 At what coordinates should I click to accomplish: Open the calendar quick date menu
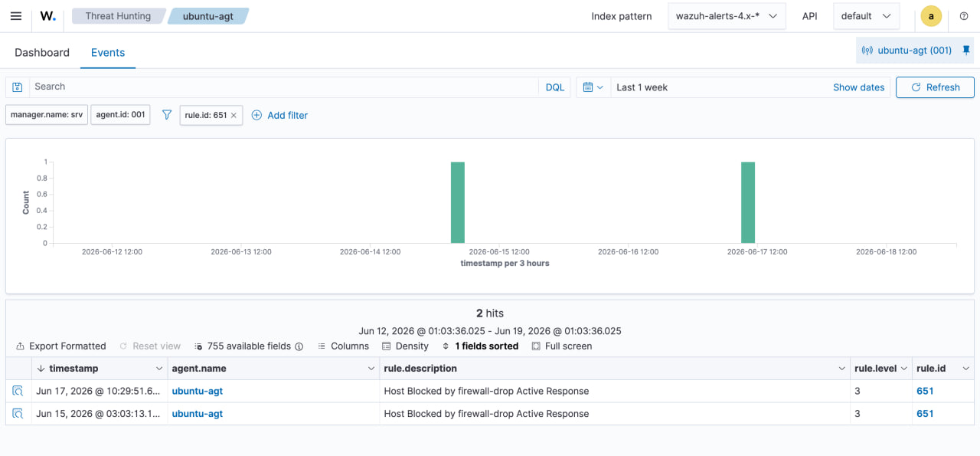point(593,87)
